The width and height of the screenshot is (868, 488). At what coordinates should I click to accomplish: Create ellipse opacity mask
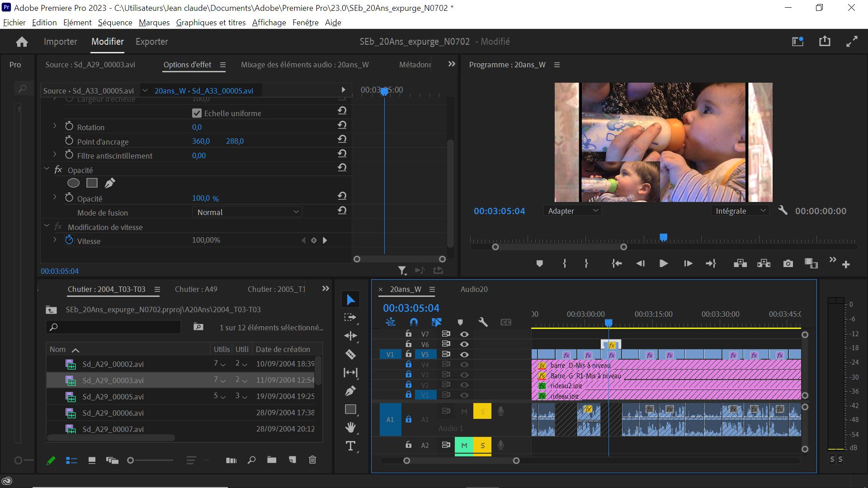click(x=73, y=183)
